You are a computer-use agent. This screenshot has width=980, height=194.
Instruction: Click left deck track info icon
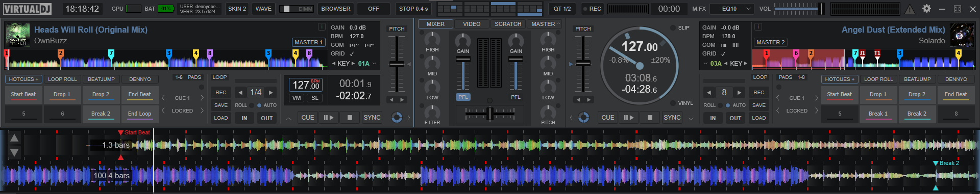click(x=322, y=27)
